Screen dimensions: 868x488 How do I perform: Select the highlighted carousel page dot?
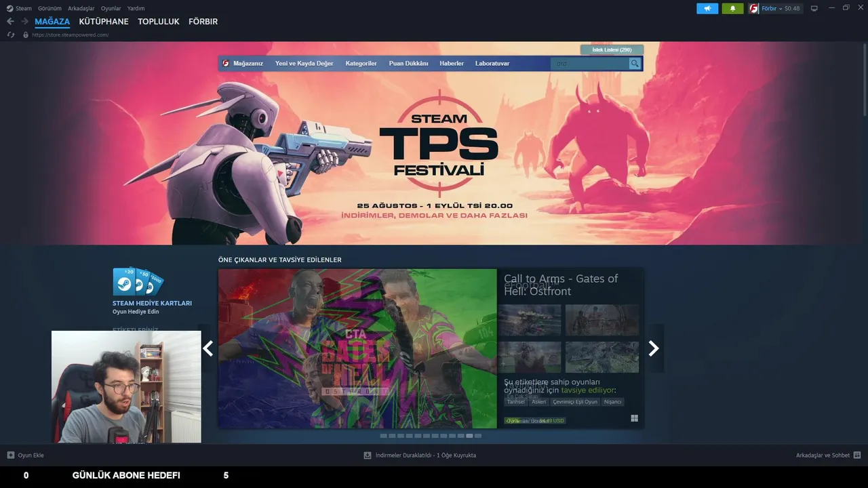point(469,436)
